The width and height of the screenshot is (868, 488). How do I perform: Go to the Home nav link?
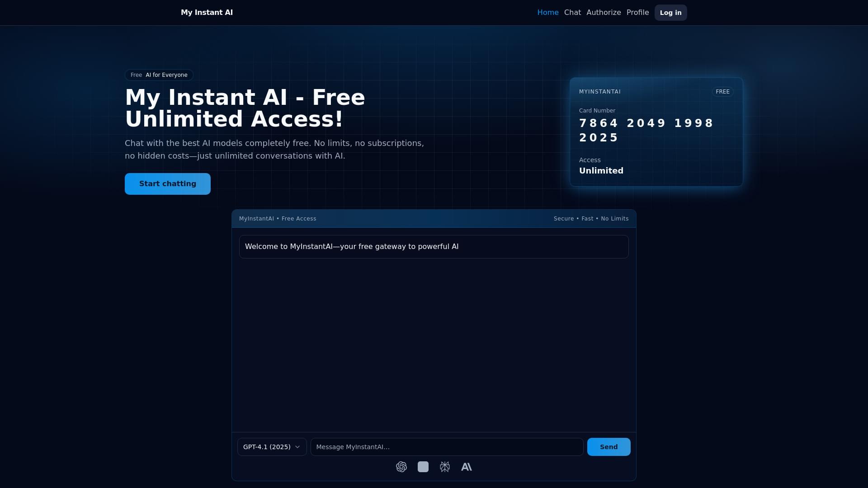[x=547, y=13]
